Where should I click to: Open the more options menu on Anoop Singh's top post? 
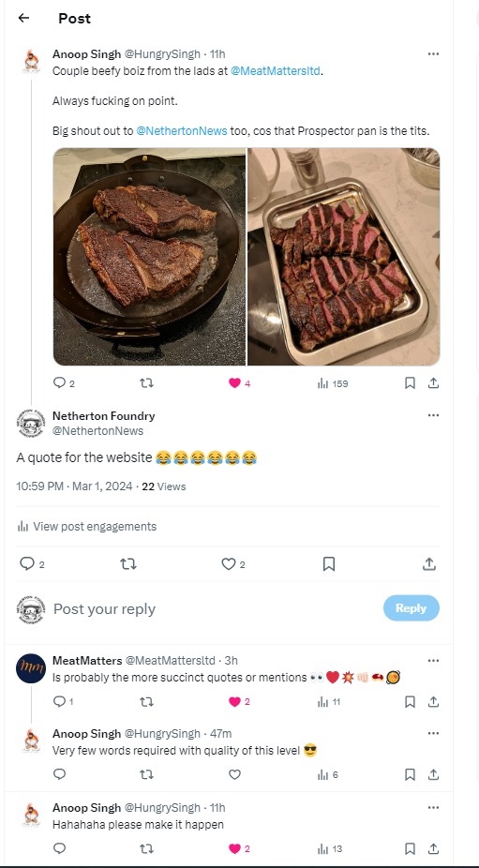click(x=434, y=53)
